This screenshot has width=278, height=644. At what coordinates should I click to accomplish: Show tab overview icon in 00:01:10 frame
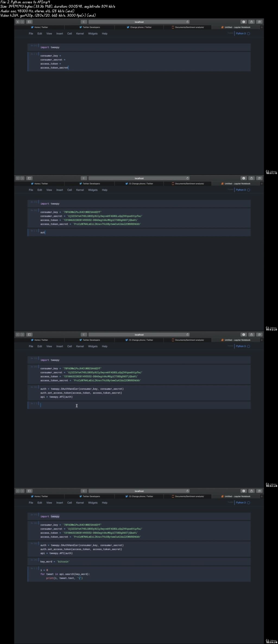click(x=259, y=22)
